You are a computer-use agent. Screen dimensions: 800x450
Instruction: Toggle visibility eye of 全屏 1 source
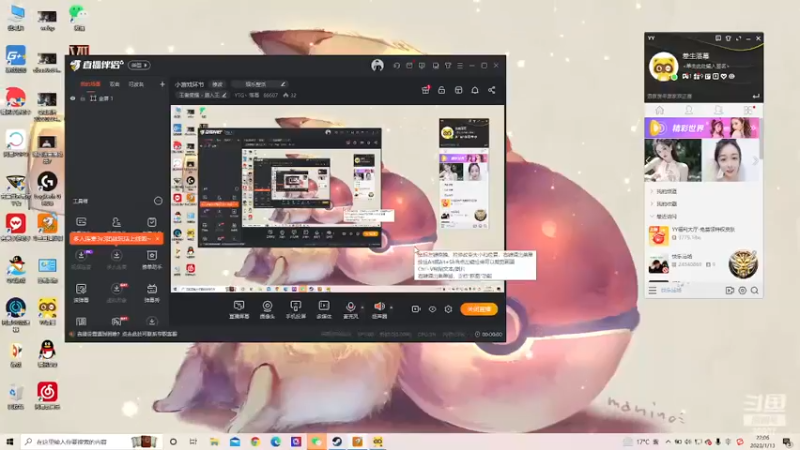click(73, 98)
